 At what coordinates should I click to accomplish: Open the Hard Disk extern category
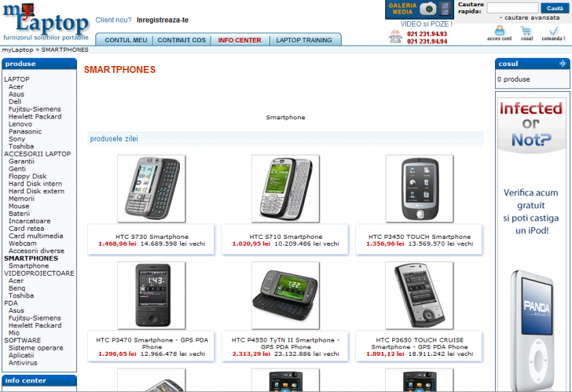[x=36, y=191]
